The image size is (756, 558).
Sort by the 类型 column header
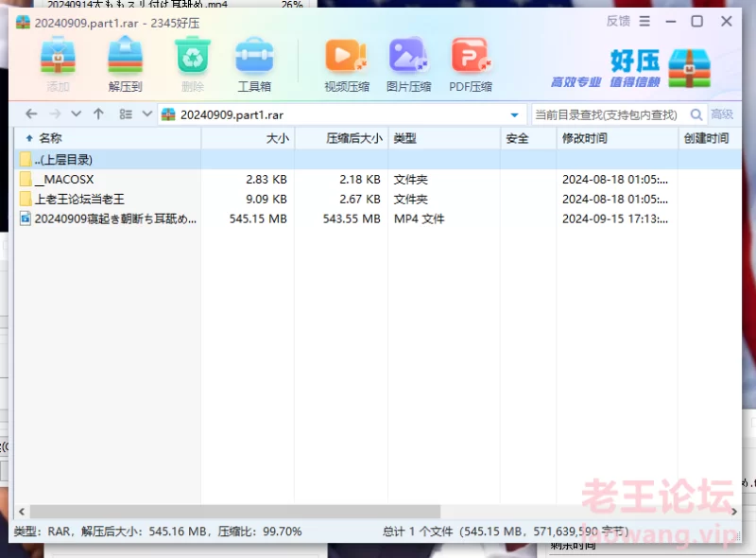pyautogui.click(x=444, y=138)
